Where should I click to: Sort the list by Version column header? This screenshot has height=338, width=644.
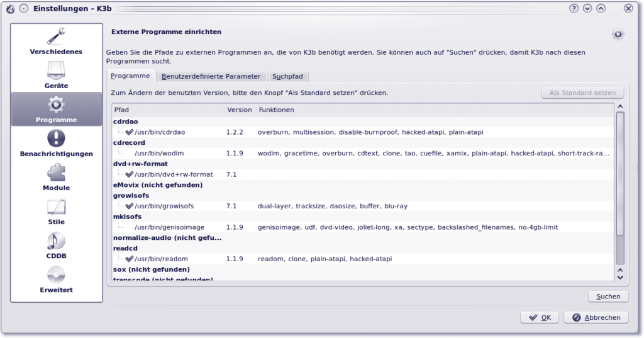click(239, 110)
